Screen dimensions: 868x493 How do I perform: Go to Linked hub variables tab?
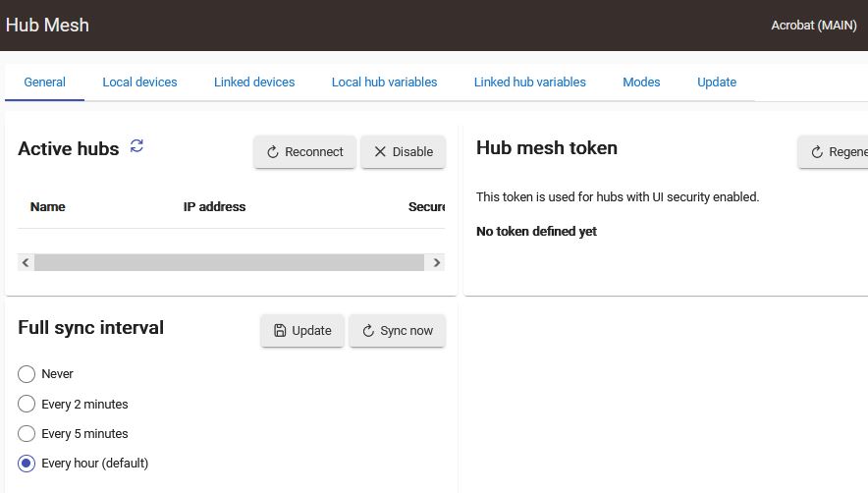click(529, 82)
